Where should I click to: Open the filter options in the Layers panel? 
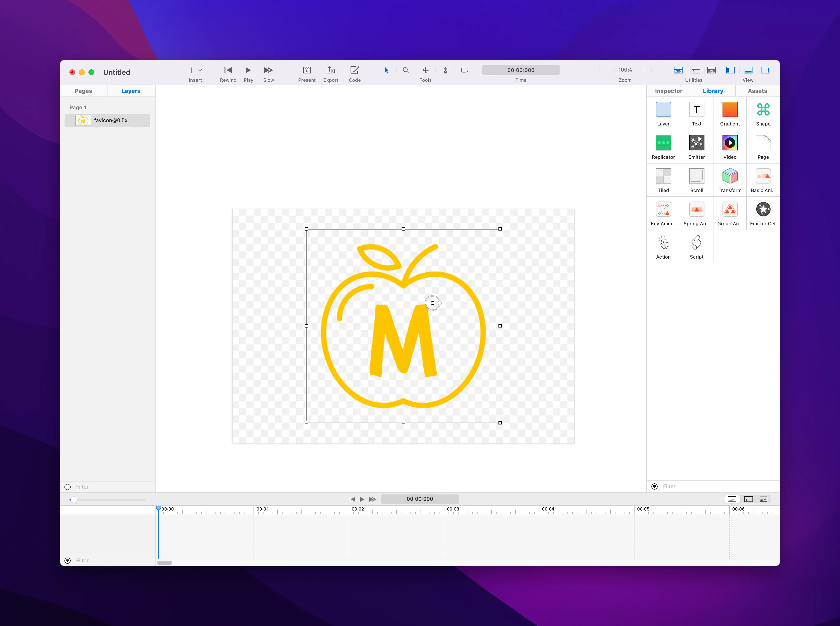(68, 486)
